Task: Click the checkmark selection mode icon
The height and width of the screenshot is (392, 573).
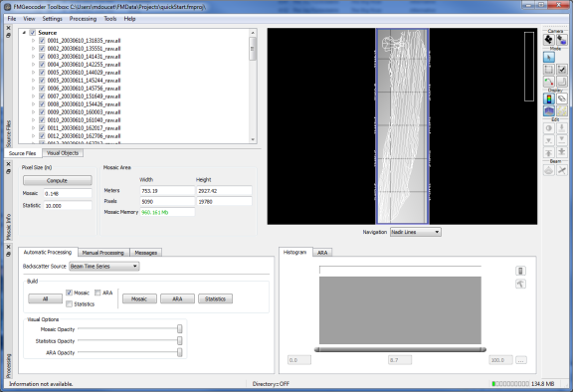Action: click(x=562, y=70)
